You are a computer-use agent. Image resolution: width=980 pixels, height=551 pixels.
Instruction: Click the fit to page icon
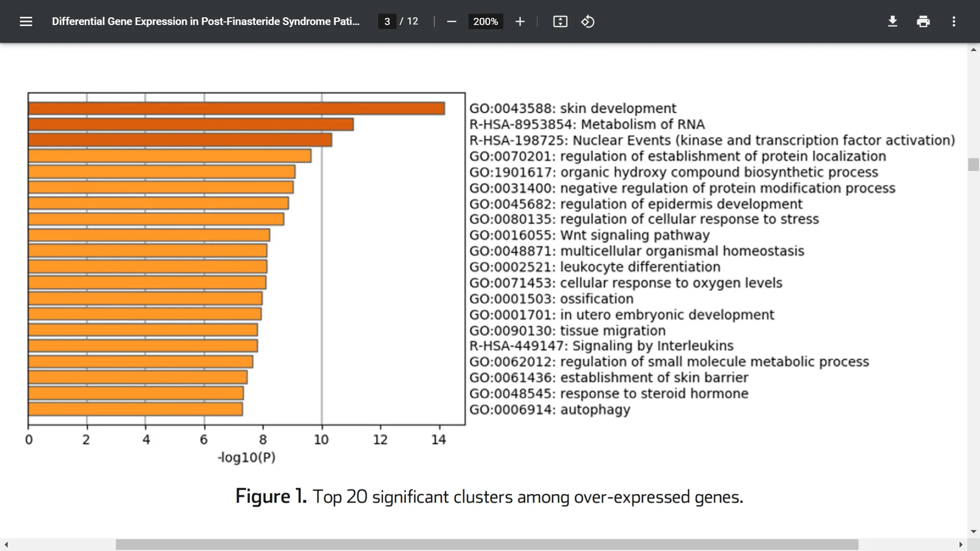tap(560, 21)
